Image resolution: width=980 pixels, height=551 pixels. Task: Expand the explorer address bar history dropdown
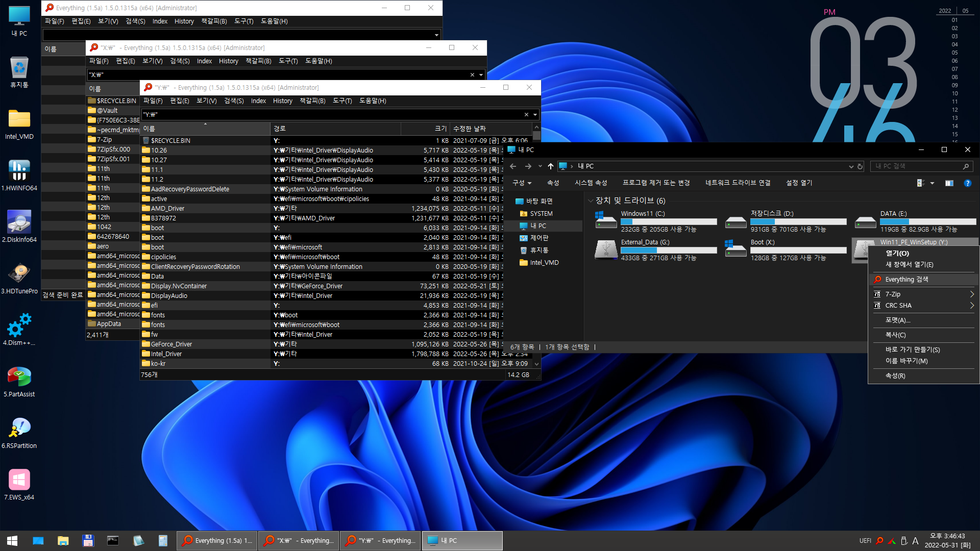coord(851,166)
